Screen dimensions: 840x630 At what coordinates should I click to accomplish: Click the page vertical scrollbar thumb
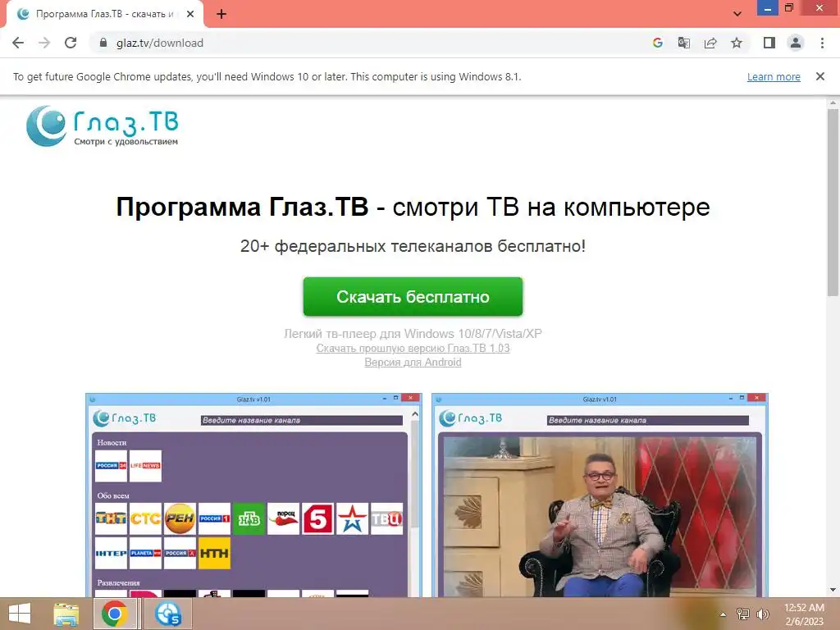(833, 202)
